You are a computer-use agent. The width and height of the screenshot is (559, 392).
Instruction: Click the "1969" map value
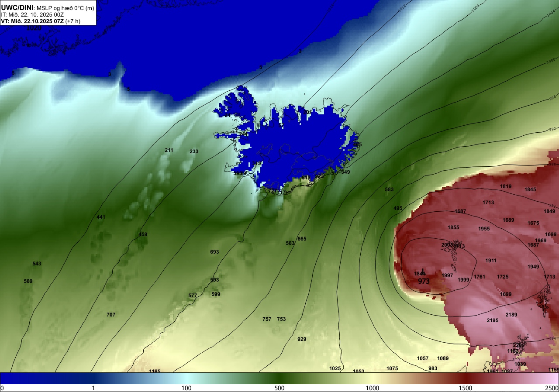pyautogui.click(x=541, y=241)
